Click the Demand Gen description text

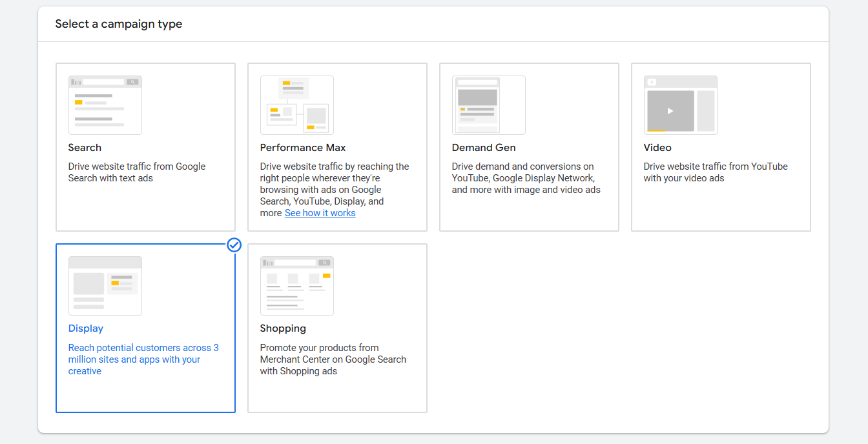[x=526, y=178]
